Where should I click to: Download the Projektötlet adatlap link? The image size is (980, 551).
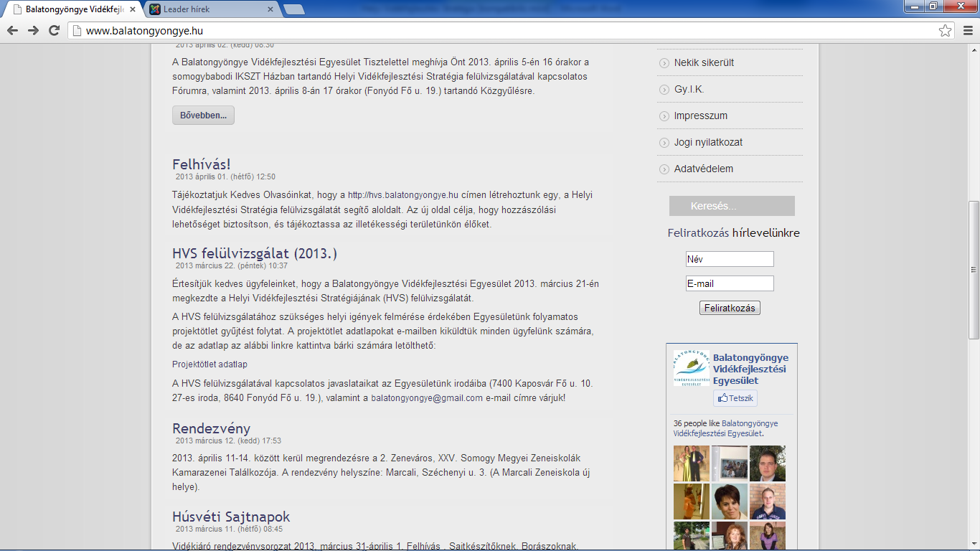[x=209, y=364]
